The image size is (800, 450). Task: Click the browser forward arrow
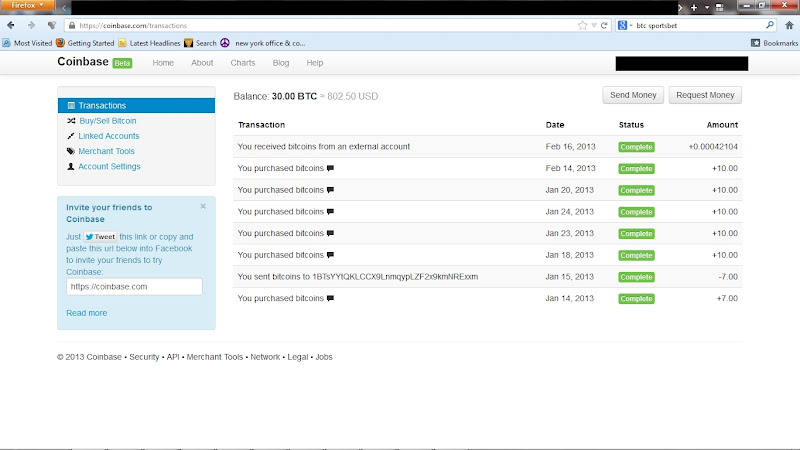(x=31, y=25)
